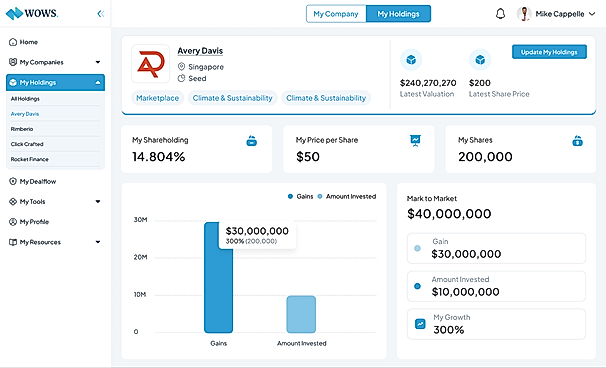Toggle Gains series in chart legend
Image resolution: width=606 pixels, height=368 pixels.
point(301,196)
